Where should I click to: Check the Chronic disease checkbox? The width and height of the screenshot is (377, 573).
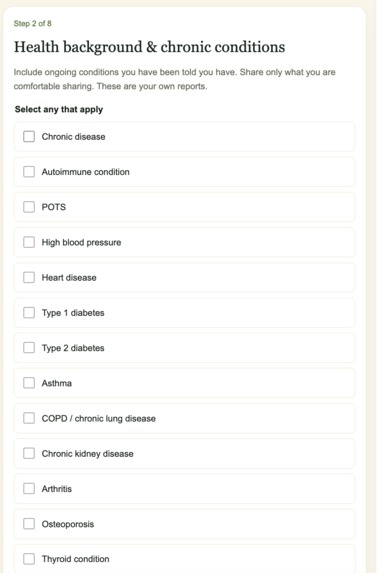click(29, 137)
